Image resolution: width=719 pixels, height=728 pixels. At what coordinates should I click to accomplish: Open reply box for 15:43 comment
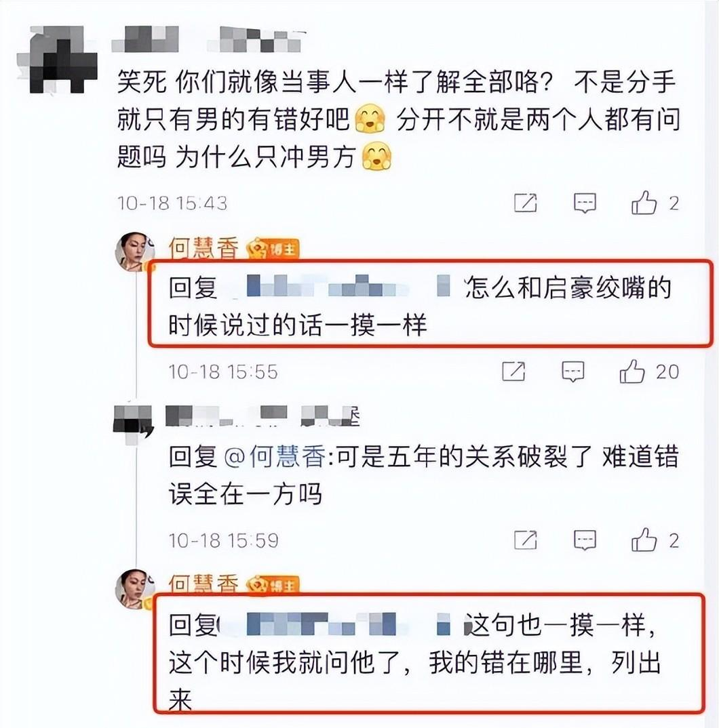[x=585, y=203]
